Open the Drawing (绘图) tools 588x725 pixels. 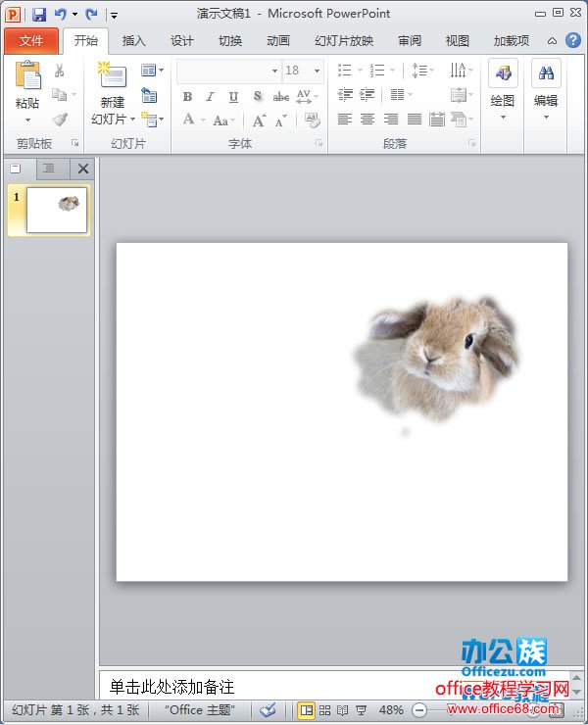coord(503,88)
